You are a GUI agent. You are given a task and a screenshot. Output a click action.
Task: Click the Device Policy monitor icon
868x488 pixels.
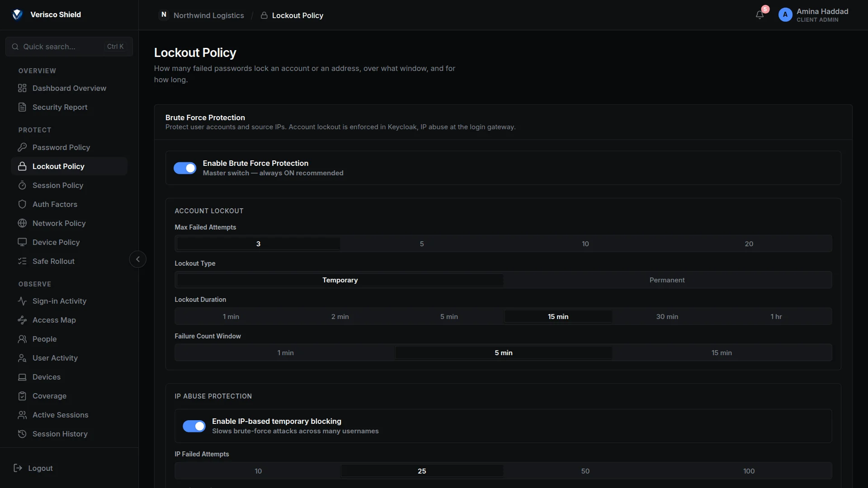(x=22, y=242)
